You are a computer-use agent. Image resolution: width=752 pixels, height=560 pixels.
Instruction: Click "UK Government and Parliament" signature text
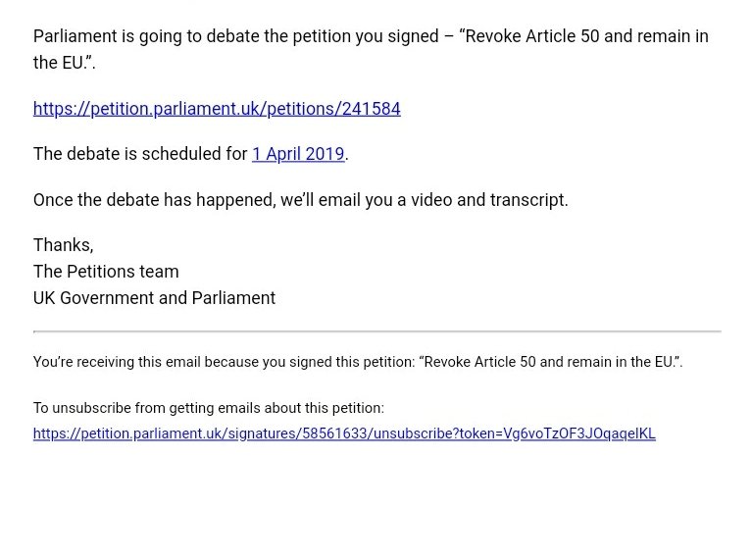click(154, 297)
